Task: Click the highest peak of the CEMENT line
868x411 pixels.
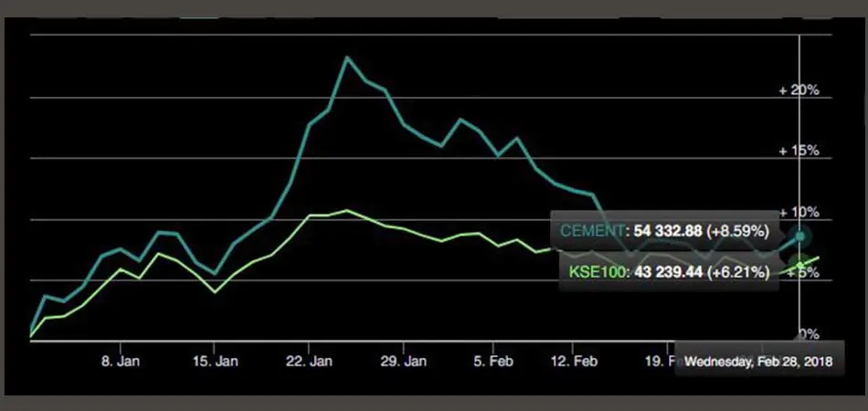Action: click(x=347, y=58)
